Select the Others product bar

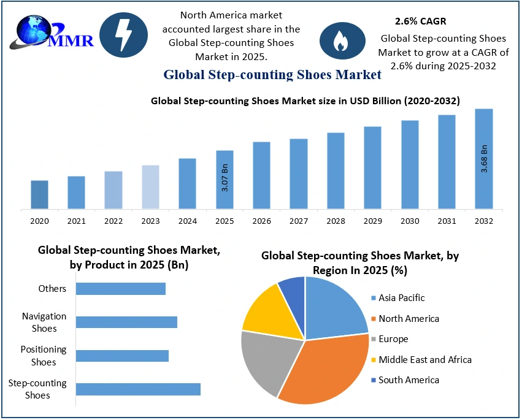pos(121,289)
